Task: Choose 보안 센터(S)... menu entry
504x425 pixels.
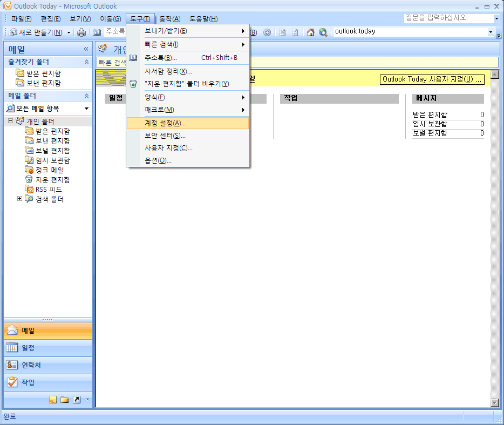Action: [188, 136]
